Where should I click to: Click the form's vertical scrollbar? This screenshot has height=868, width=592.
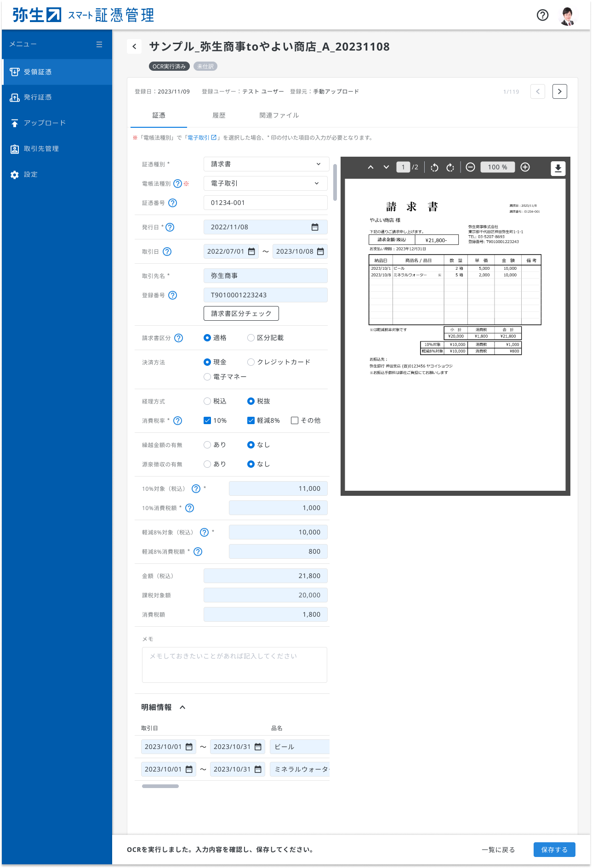pos(335,182)
